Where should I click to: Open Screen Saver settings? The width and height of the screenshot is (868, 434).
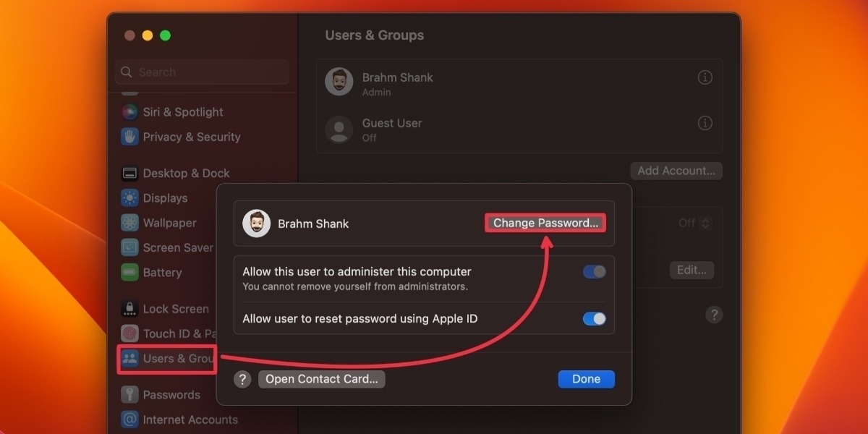(178, 247)
